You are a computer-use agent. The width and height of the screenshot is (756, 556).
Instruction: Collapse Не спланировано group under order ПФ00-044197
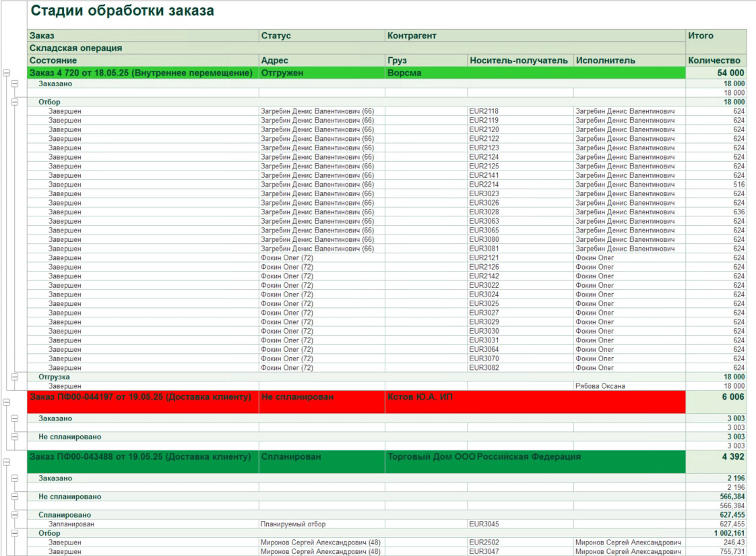click(15, 437)
